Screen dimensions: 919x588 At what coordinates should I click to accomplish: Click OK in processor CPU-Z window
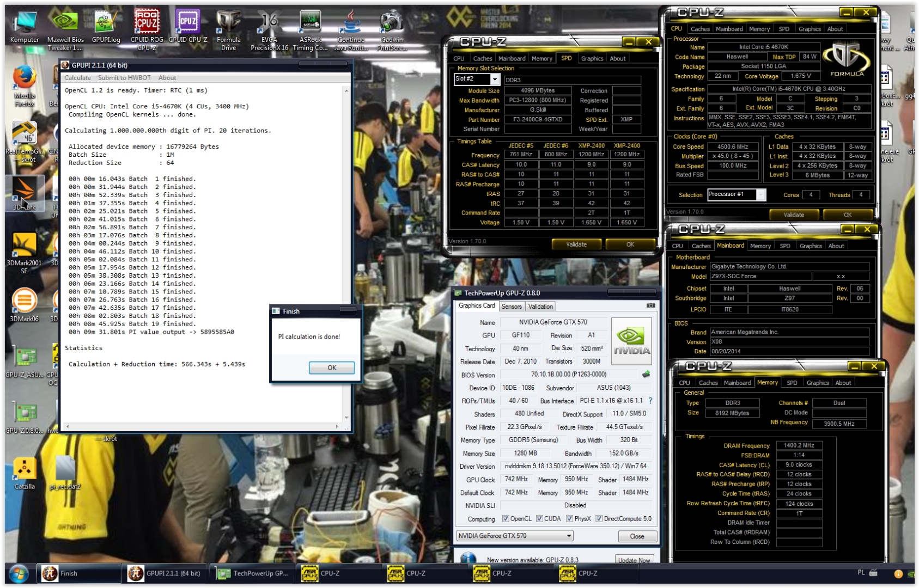tap(848, 215)
